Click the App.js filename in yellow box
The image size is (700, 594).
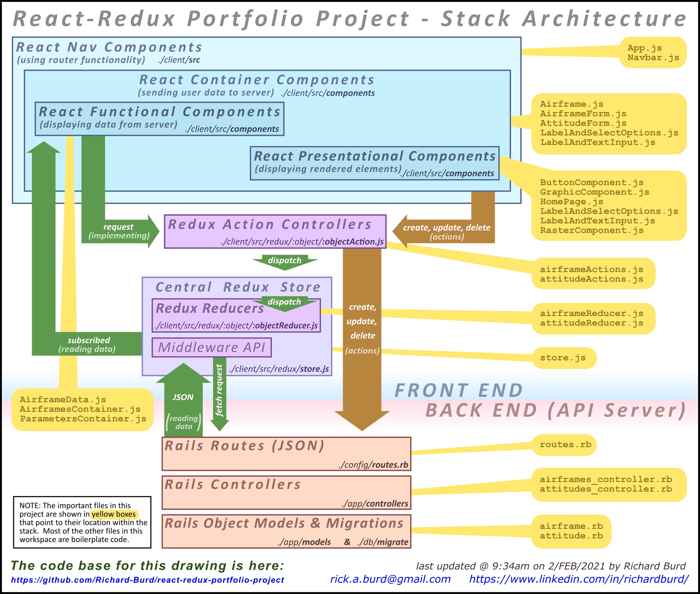click(645, 48)
